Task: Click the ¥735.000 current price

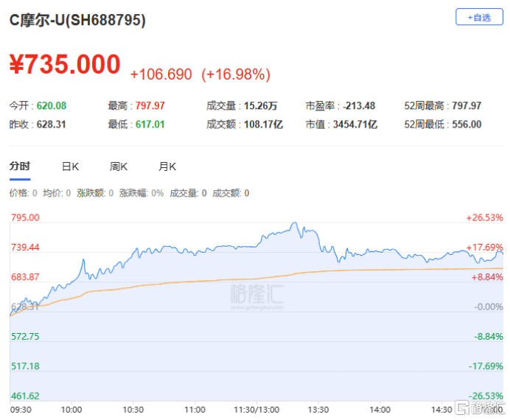Action: point(65,65)
